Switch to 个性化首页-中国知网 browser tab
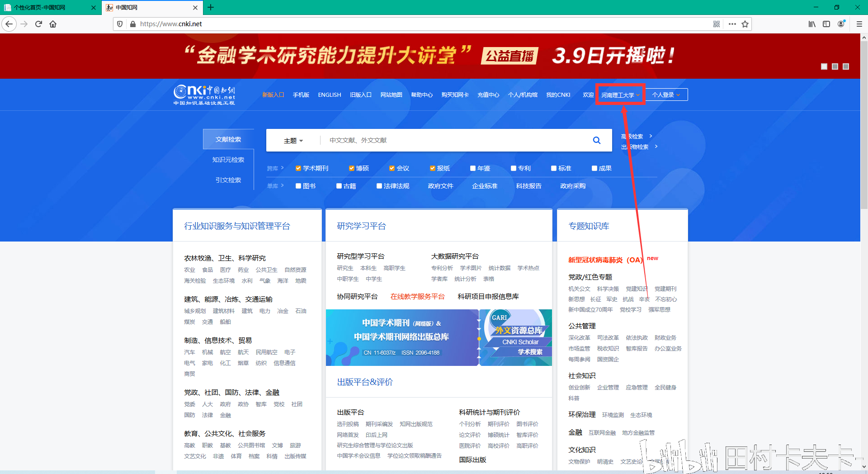 pos(50,8)
